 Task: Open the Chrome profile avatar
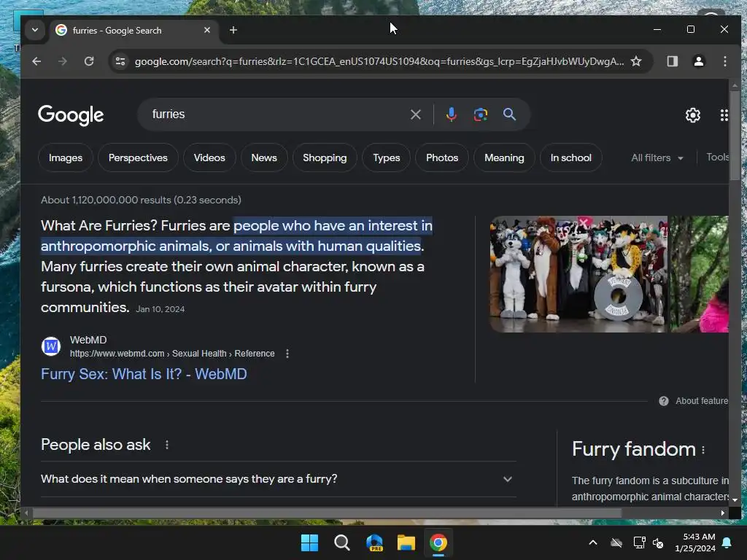click(x=698, y=61)
